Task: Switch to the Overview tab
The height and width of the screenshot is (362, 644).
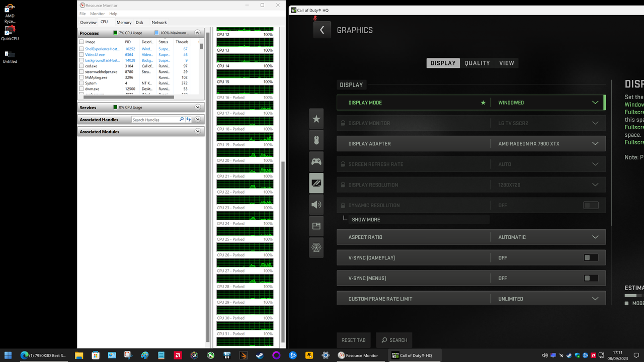Action: click(x=88, y=22)
